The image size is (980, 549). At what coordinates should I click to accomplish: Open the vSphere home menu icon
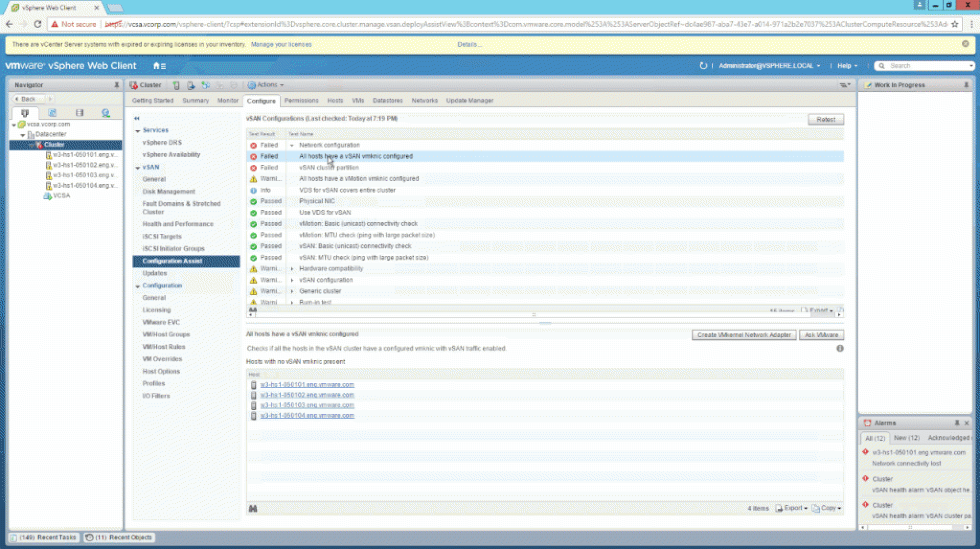point(160,66)
